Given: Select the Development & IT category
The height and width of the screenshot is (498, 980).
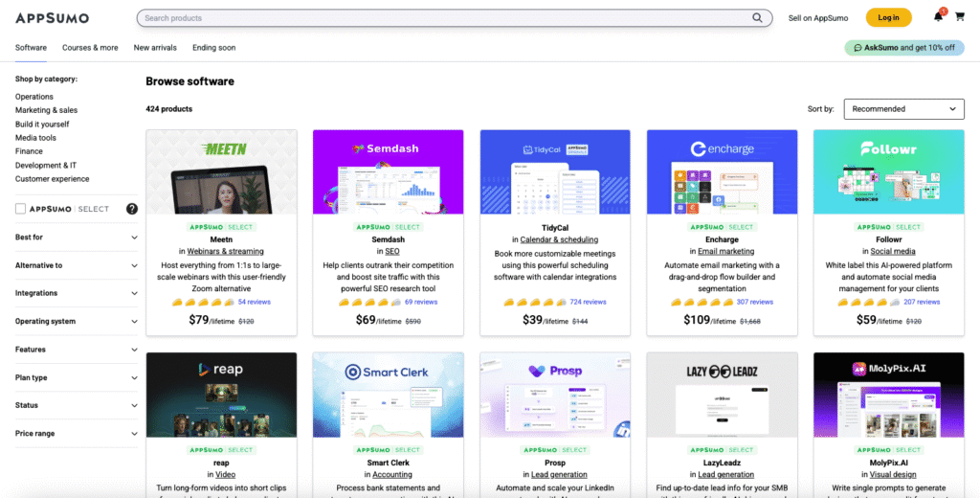Looking at the screenshot, I should coord(46,165).
